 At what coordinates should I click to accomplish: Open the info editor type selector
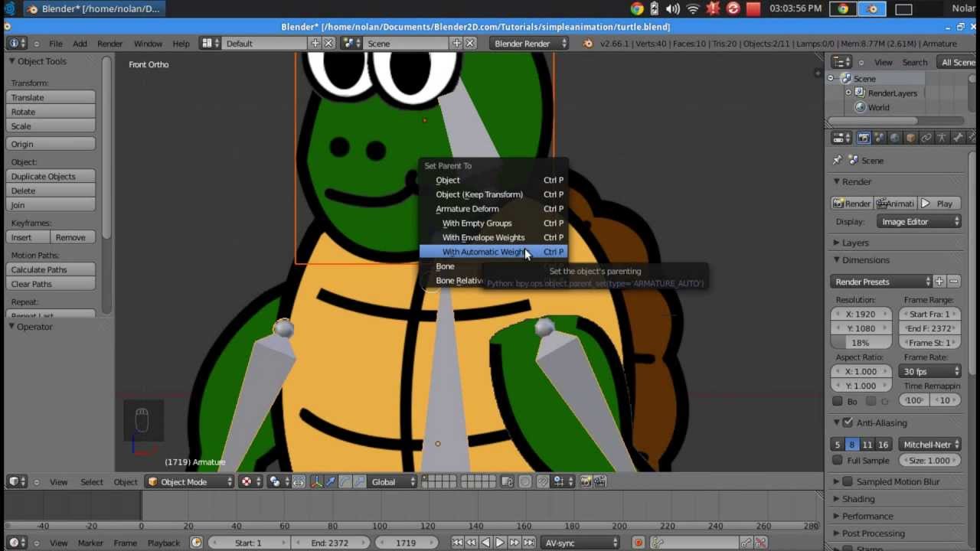click(17, 44)
